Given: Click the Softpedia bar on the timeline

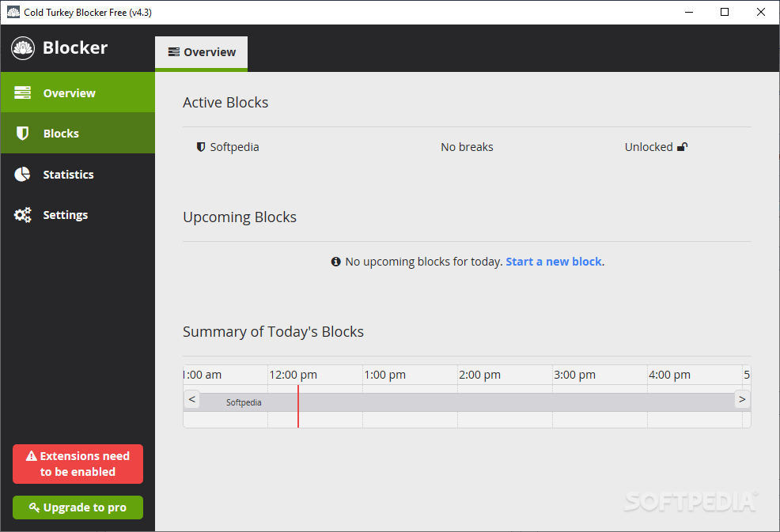Looking at the screenshot, I should pos(244,402).
